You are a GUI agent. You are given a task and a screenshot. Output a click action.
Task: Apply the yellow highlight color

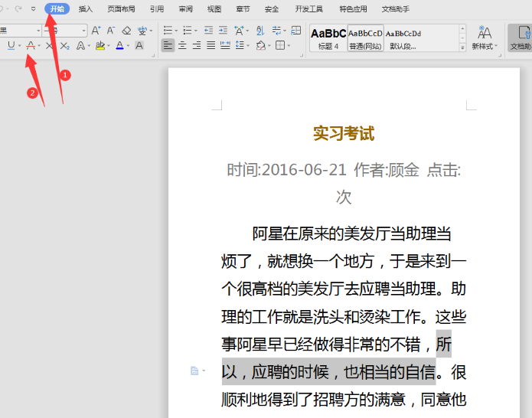click(x=100, y=45)
